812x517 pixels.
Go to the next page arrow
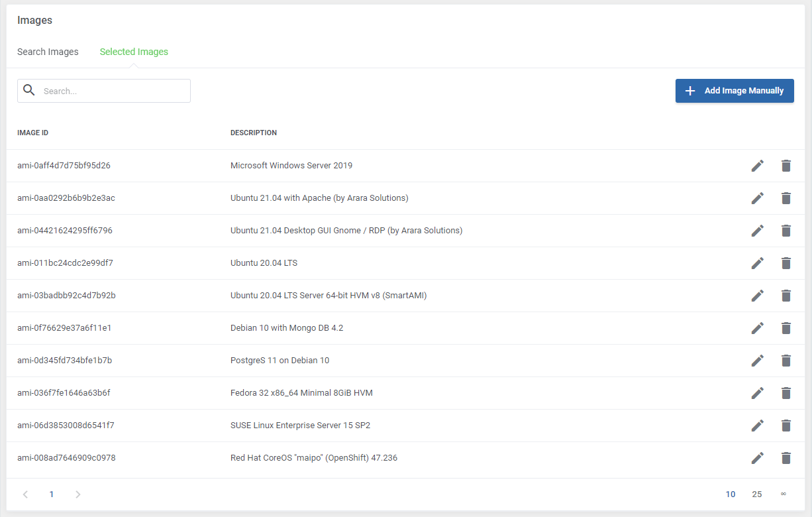pyautogui.click(x=77, y=494)
